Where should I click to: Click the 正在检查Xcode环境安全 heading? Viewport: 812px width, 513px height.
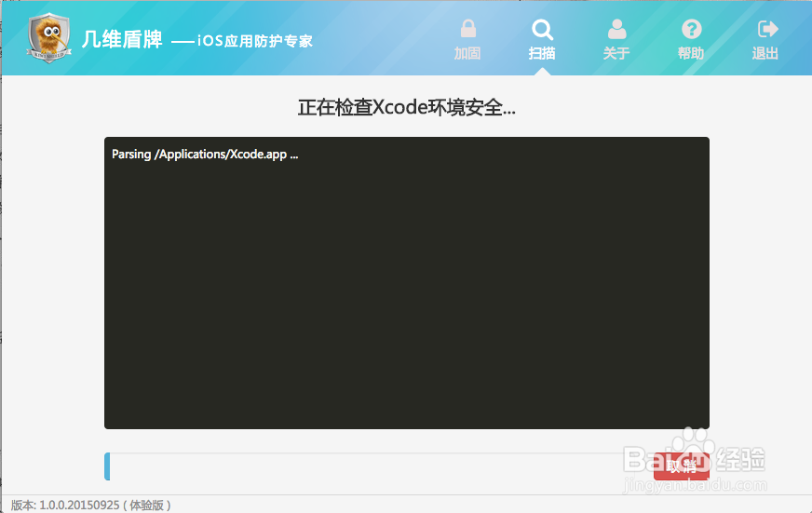[407, 108]
